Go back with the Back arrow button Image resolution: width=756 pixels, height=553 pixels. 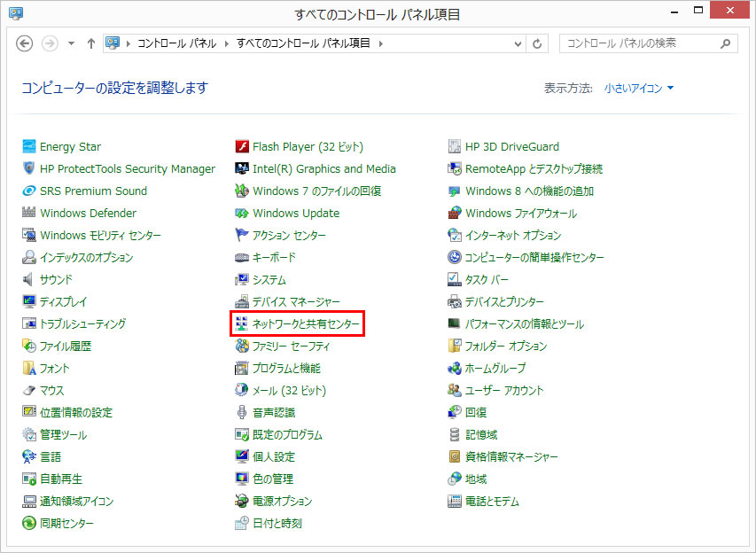[x=25, y=43]
